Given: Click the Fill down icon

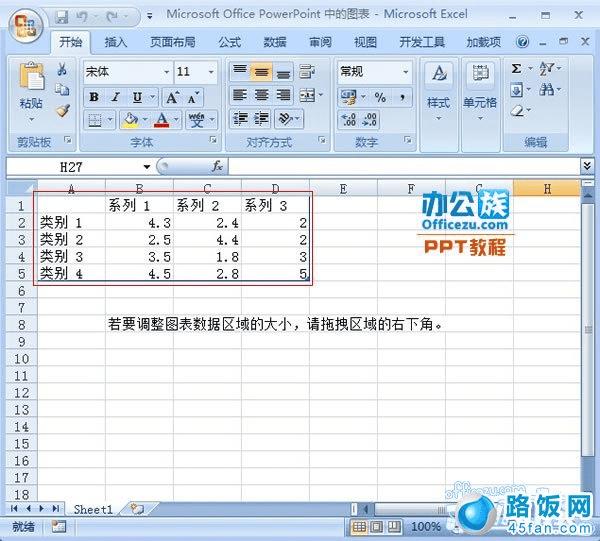Looking at the screenshot, I should coord(516,90).
